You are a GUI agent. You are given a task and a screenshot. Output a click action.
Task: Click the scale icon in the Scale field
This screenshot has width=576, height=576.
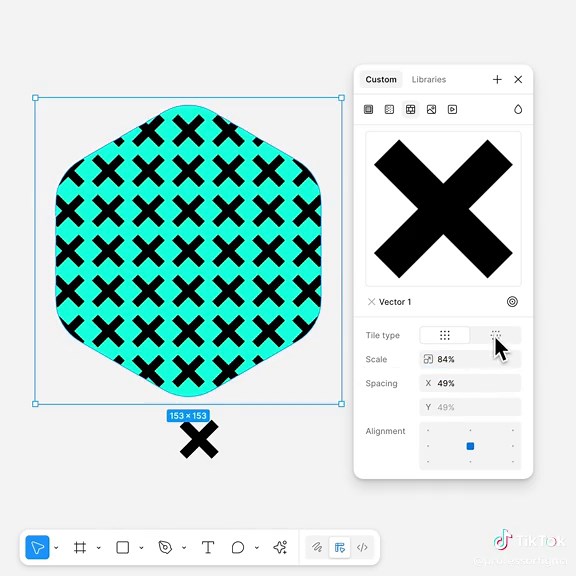coord(428,359)
